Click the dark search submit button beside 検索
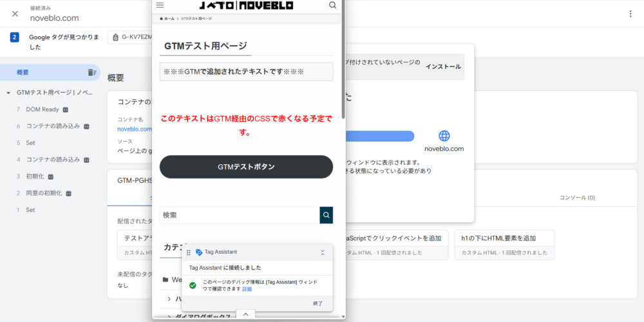The image size is (644, 322). point(327,215)
